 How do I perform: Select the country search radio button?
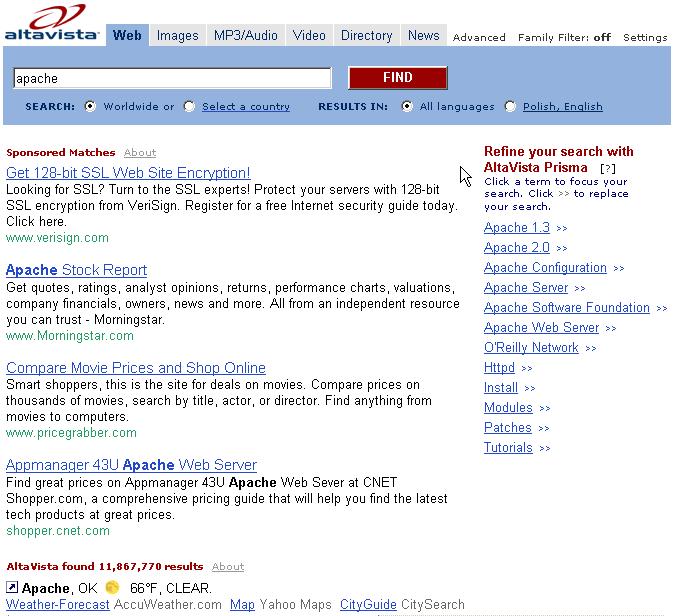(x=189, y=106)
